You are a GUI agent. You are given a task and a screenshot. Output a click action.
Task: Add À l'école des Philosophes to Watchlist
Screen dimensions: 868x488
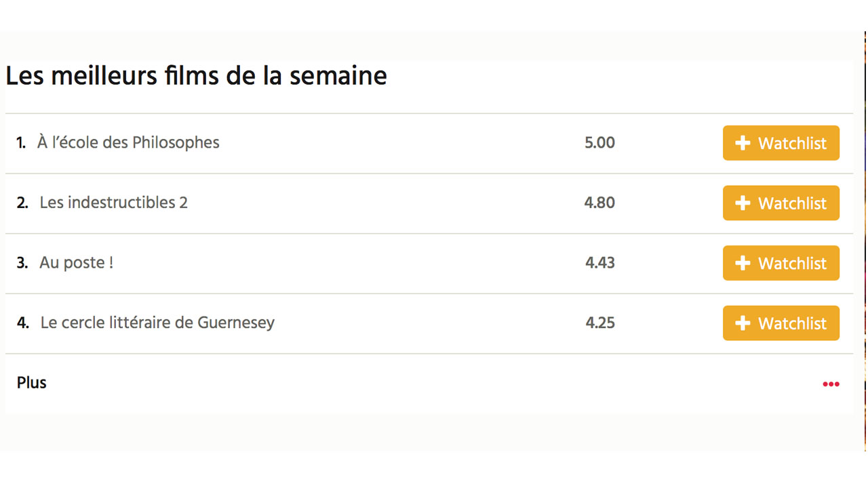[781, 143]
